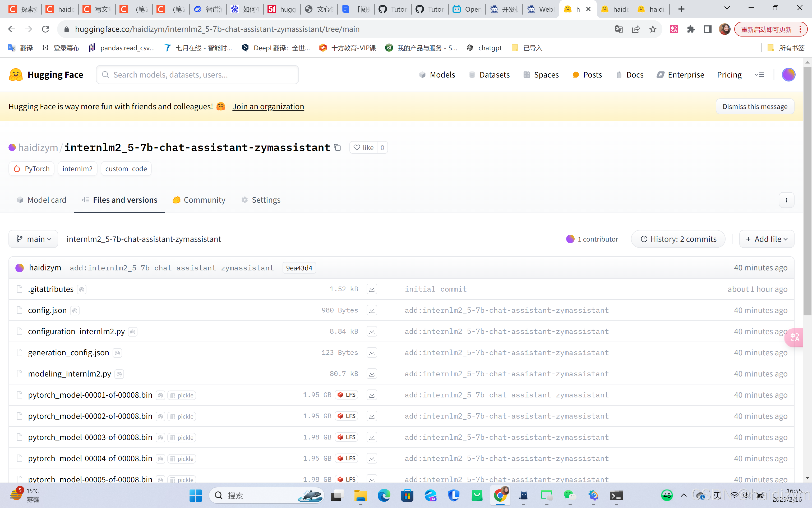Bookmark this page with the star icon

(653, 29)
